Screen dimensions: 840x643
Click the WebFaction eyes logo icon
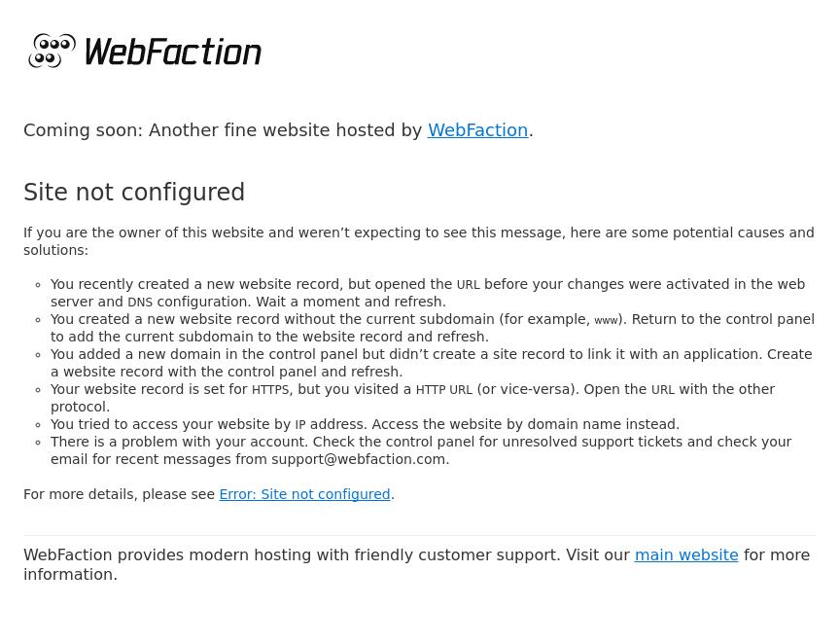[52, 52]
